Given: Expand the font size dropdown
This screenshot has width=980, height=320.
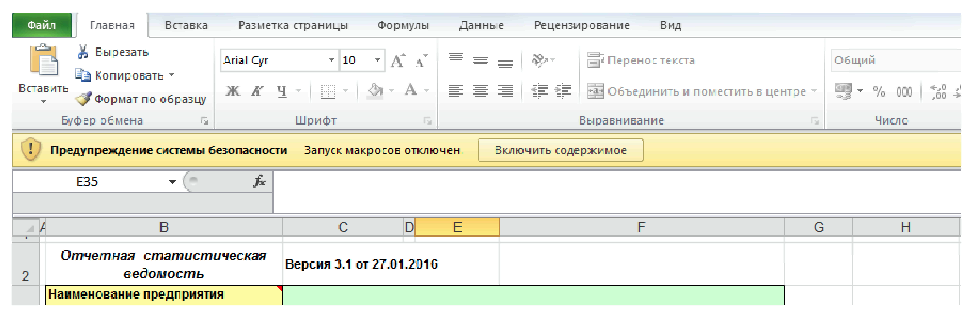Looking at the screenshot, I should click(x=377, y=60).
